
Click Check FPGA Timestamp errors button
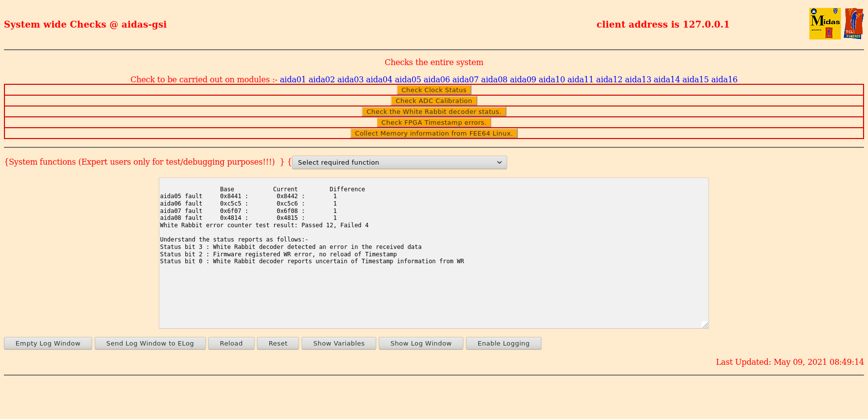point(434,123)
